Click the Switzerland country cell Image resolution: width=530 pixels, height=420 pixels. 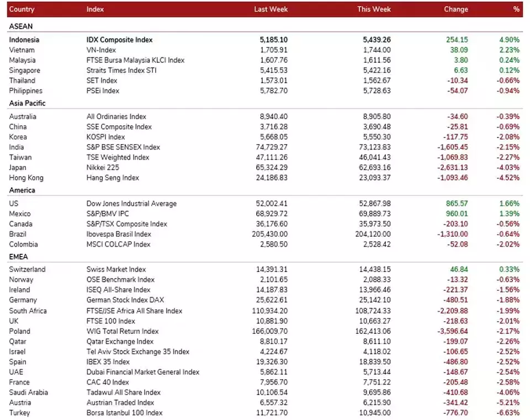[27, 269]
